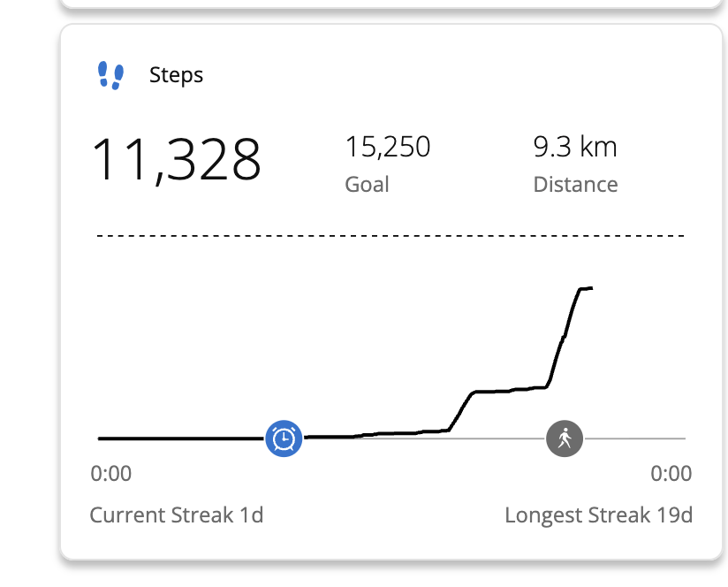
Task: Click the left 0:00 time label
Action: point(111,474)
